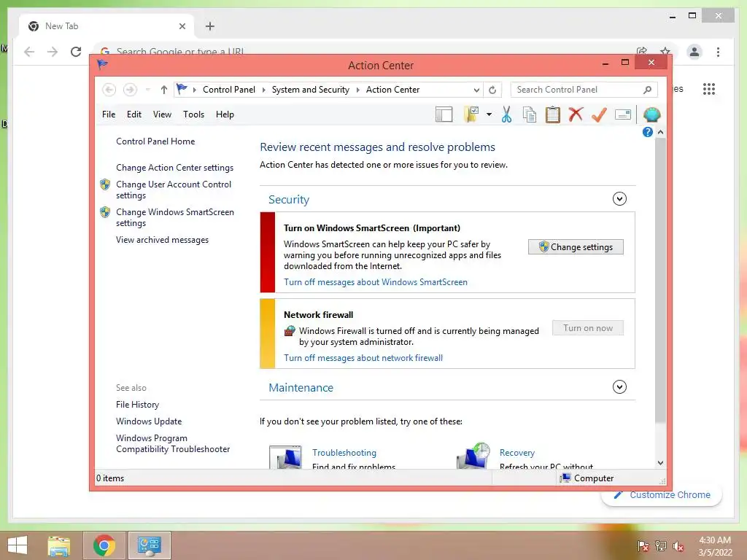This screenshot has width=747, height=560.
Task: Click the red X Delete icon
Action: click(576, 114)
